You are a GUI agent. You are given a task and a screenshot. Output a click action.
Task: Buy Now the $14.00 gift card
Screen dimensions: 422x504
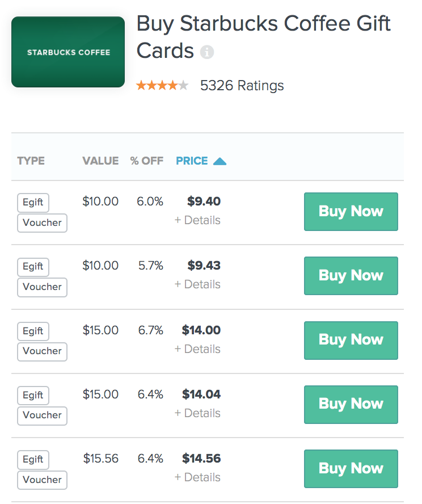pyautogui.click(x=351, y=340)
